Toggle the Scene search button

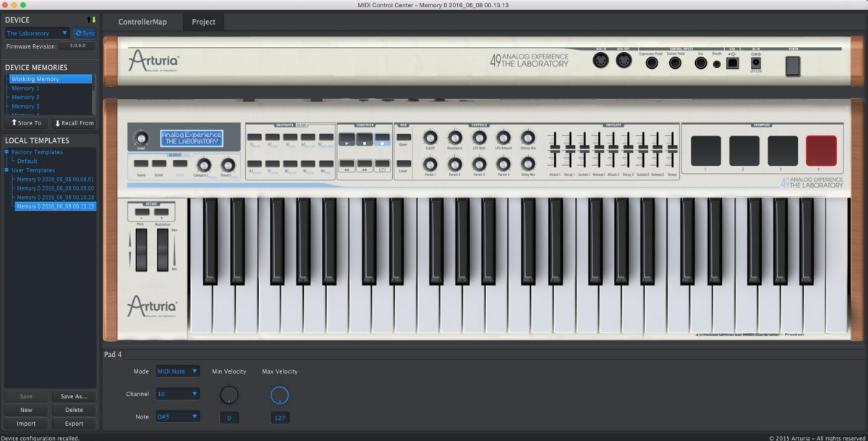160,164
